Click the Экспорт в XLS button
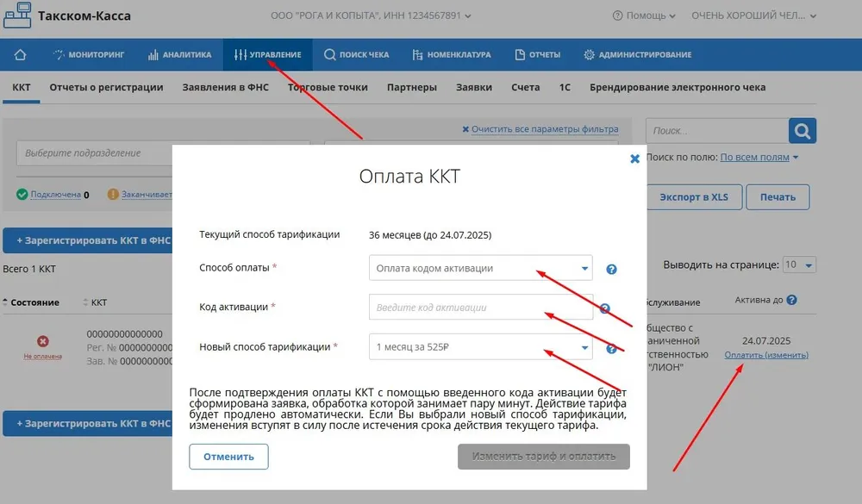Image resolution: width=862 pixels, height=504 pixels. [694, 197]
